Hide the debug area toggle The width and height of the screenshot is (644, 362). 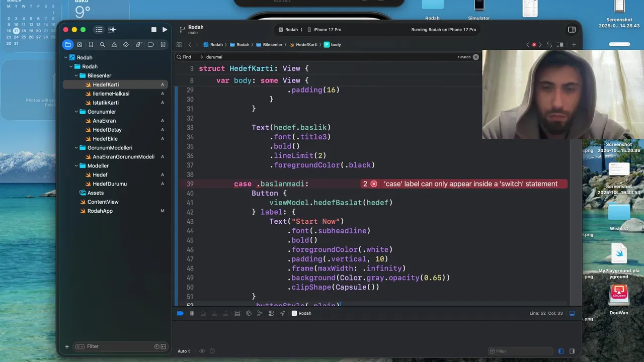point(572,313)
